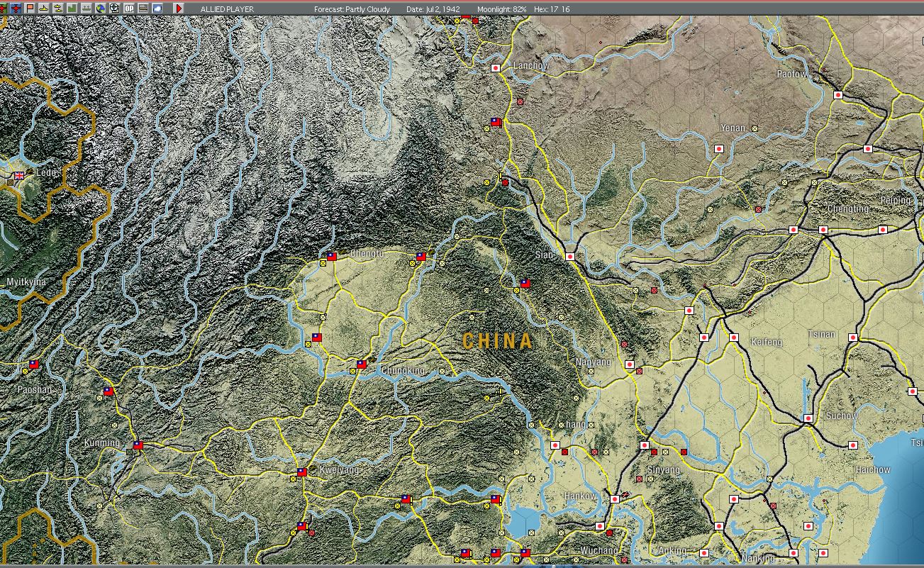This screenshot has height=568, width=924.
Task: Select the Japanese flag base at Lanchow
Action: tap(496, 68)
